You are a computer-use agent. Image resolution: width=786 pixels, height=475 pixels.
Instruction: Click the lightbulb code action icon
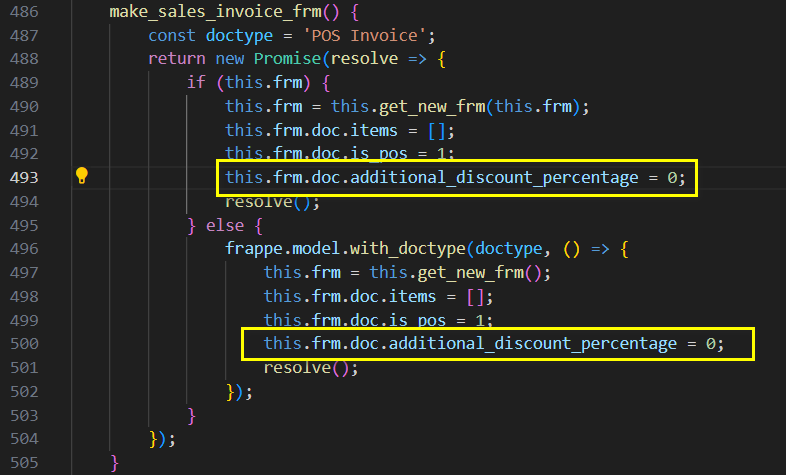(82, 176)
